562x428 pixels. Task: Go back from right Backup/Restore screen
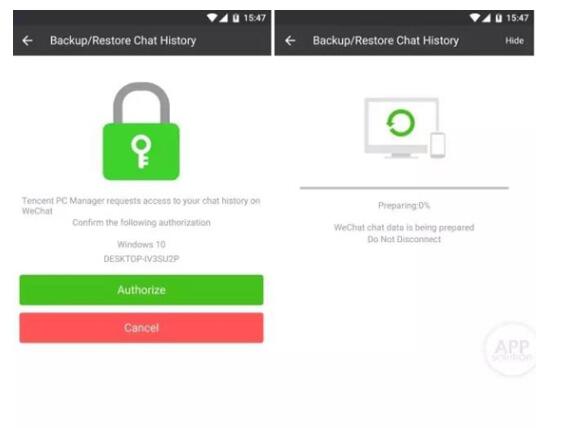coord(290,41)
